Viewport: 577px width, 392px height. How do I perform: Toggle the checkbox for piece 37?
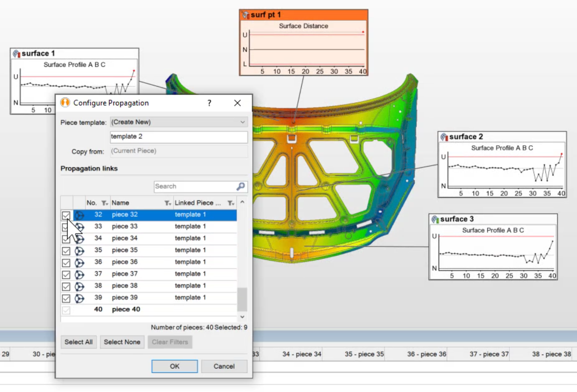[x=66, y=275]
